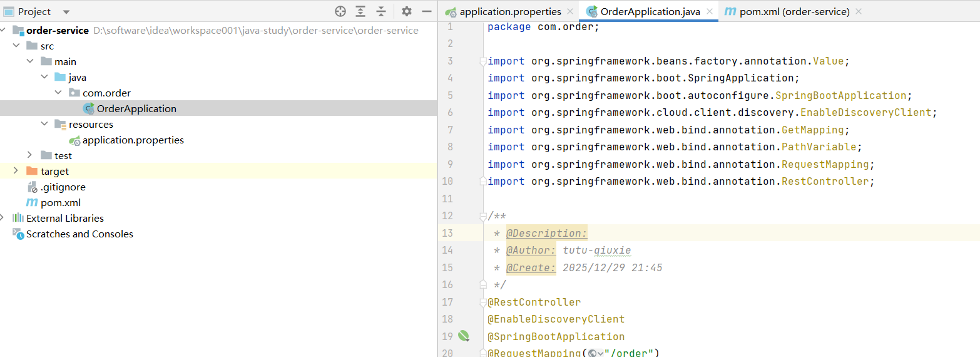980x357 pixels.
Task: Select OrderApplication class in tree
Action: click(x=218, y=108)
